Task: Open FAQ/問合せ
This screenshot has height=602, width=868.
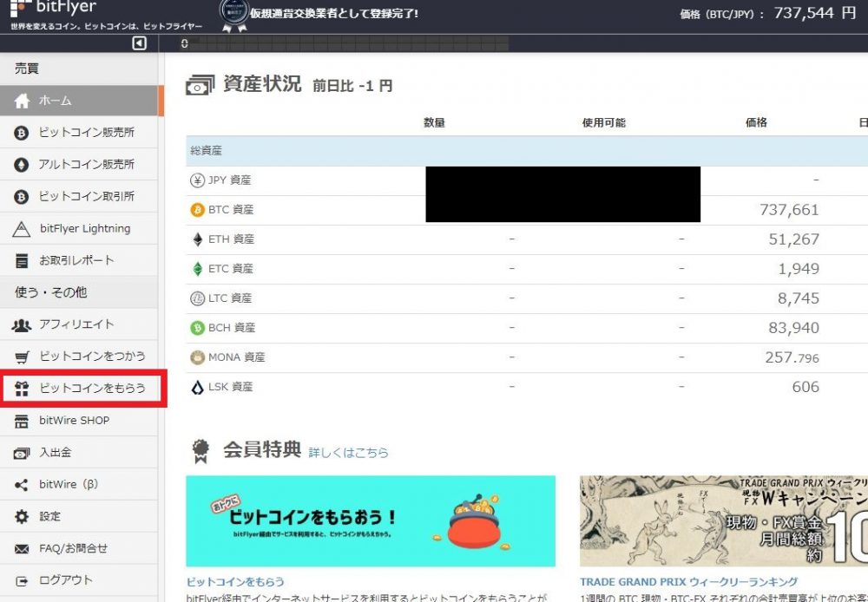Action: pos(79,549)
